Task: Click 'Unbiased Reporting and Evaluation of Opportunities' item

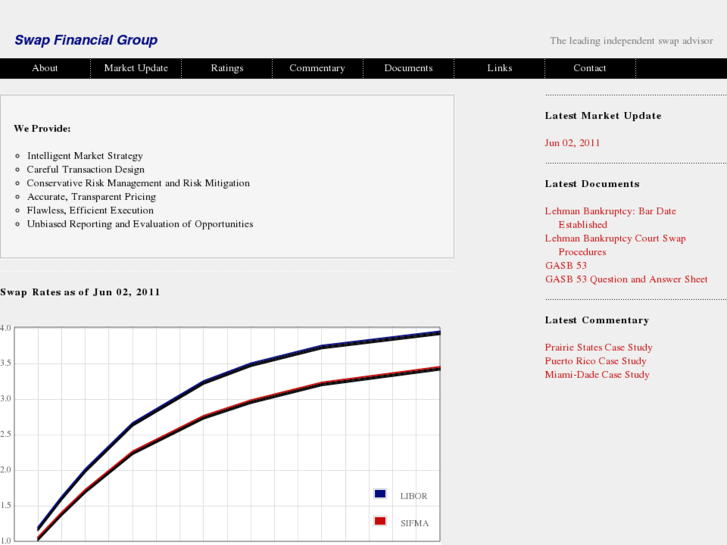Action: pos(140,224)
